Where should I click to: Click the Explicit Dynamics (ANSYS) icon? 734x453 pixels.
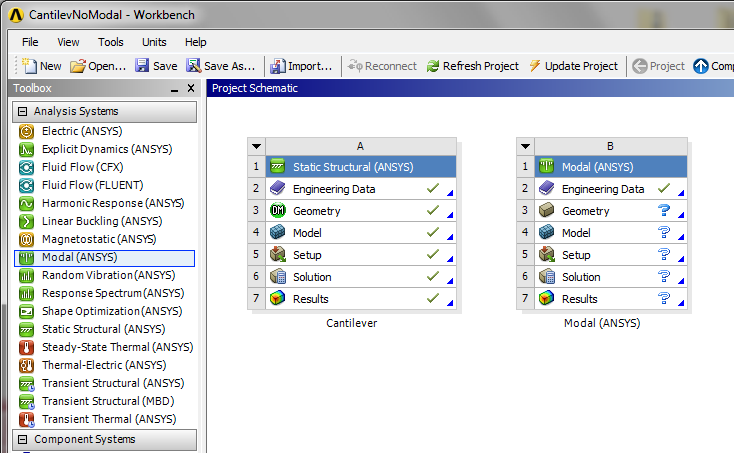tap(26, 149)
